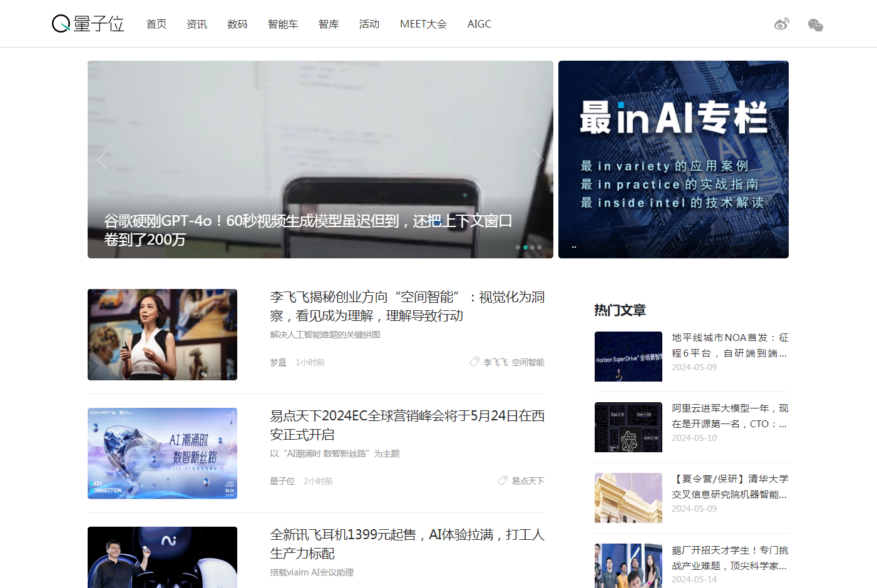The image size is (877, 588).
Task: Show next carousel slide arrow
Action: point(538,160)
